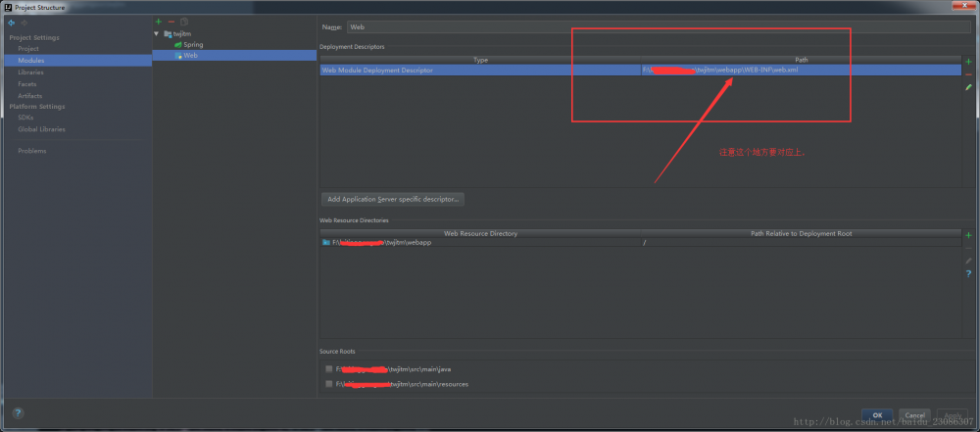Copy the selected module facet
This screenshot has height=432, width=980.
184,22
